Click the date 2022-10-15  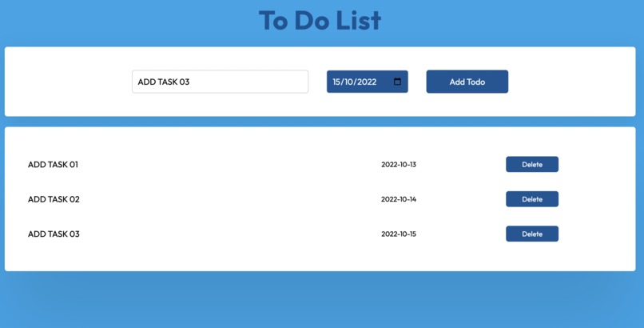tap(399, 234)
